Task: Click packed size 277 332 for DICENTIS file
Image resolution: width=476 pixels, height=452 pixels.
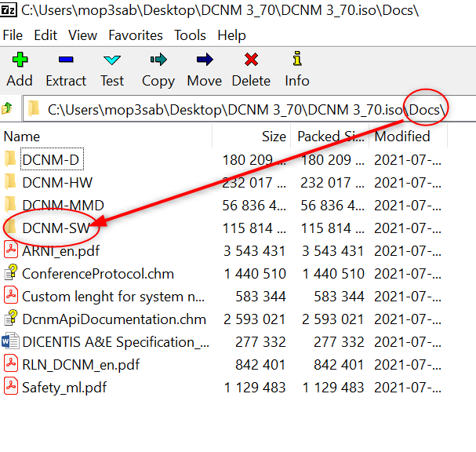Action: [x=339, y=342]
